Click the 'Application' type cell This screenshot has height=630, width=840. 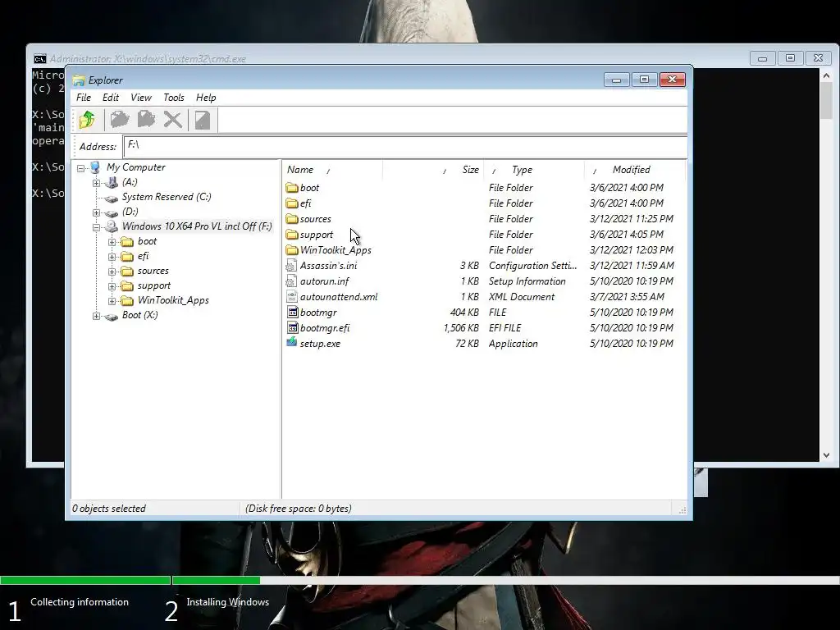(514, 344)
